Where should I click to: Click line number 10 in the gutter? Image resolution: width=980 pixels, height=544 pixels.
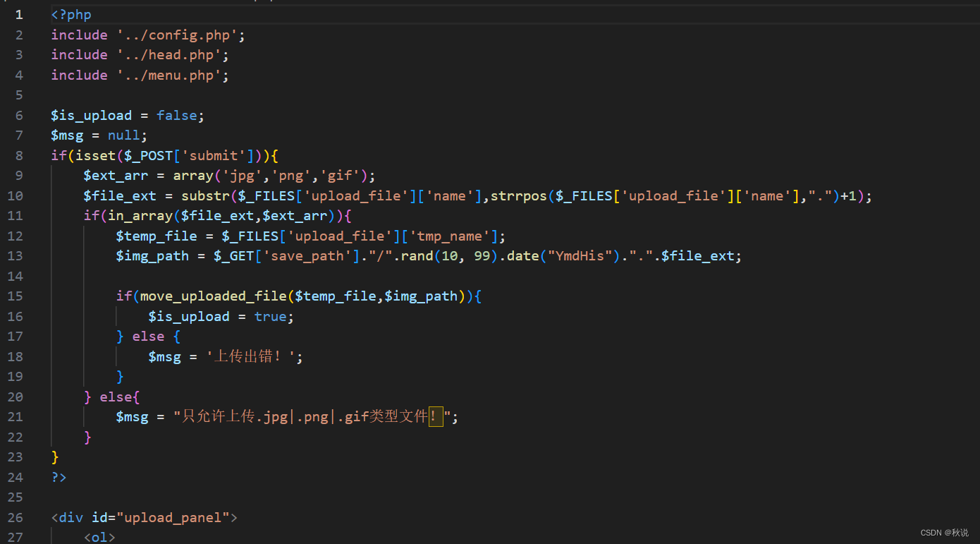pos(16,195)
